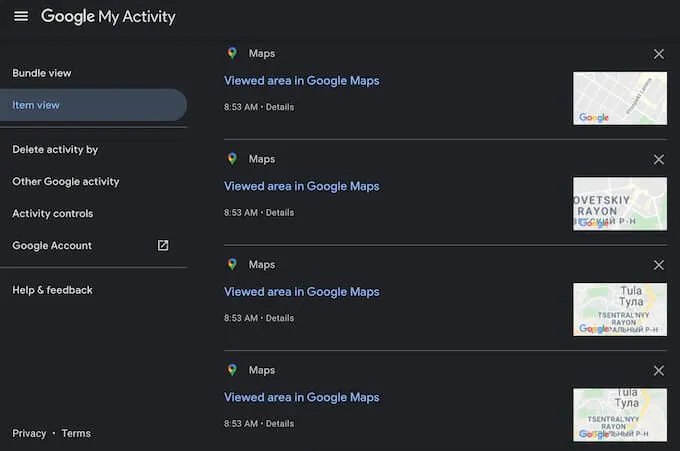This screenshot has width=680, height=451.
Task: Click the Maps pin icon of first entry
Action: (x=232, y=53)
